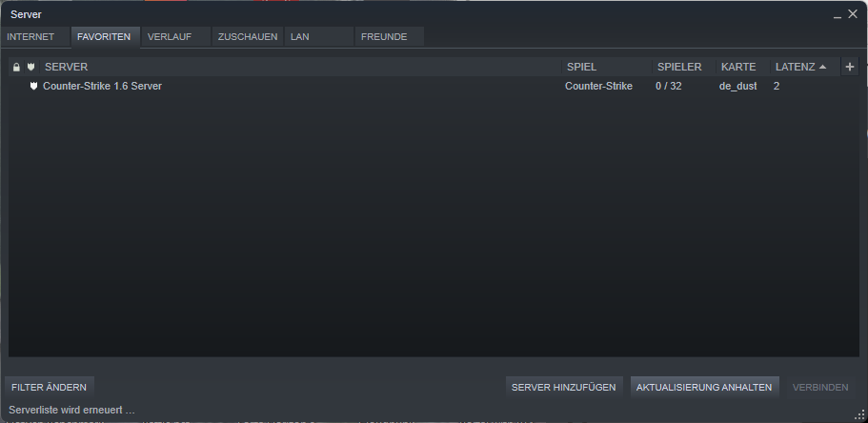This screenshot has width=868, height=423.
Task: Open the FREUNDE tab
Action: pos(390,36)
